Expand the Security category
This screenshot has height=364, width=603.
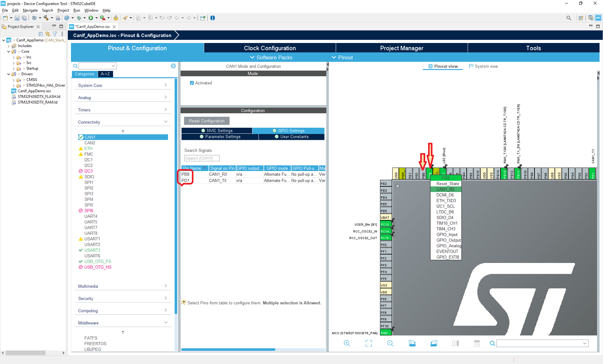click(x=123, y=298)
